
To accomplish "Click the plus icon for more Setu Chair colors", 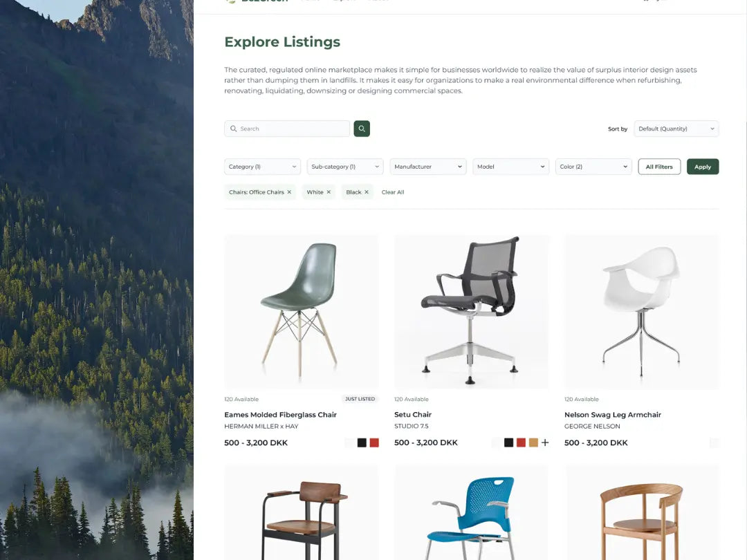I will (x=545, y=442).
